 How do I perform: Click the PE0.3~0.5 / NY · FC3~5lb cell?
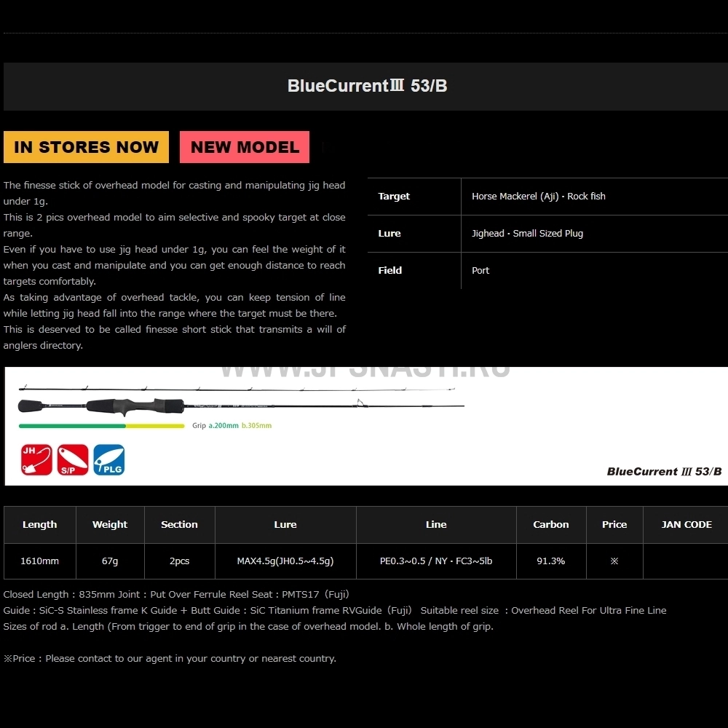436,561
